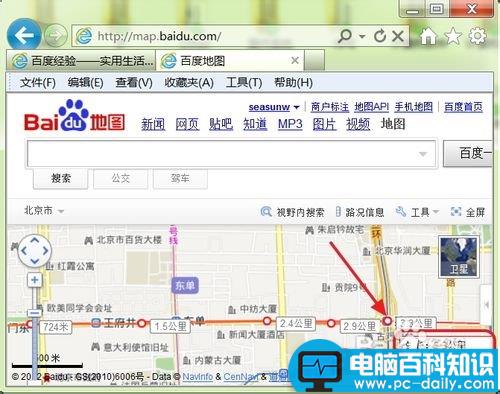
Task: Click the 百度一下 search button
Action: tap(468, 154)
